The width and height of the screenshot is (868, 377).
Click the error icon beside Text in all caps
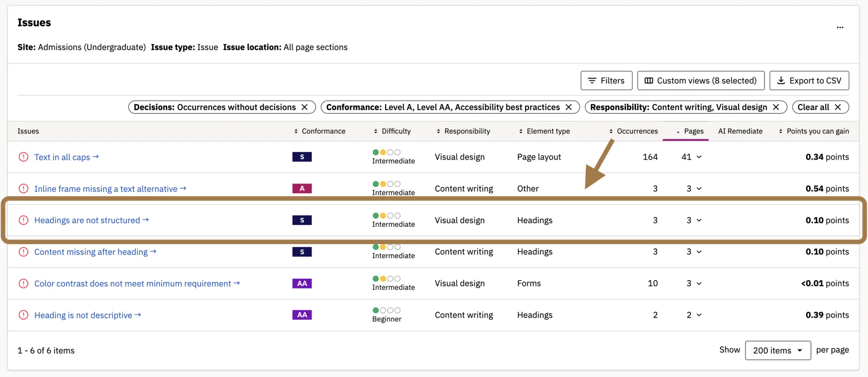point(23,157)
